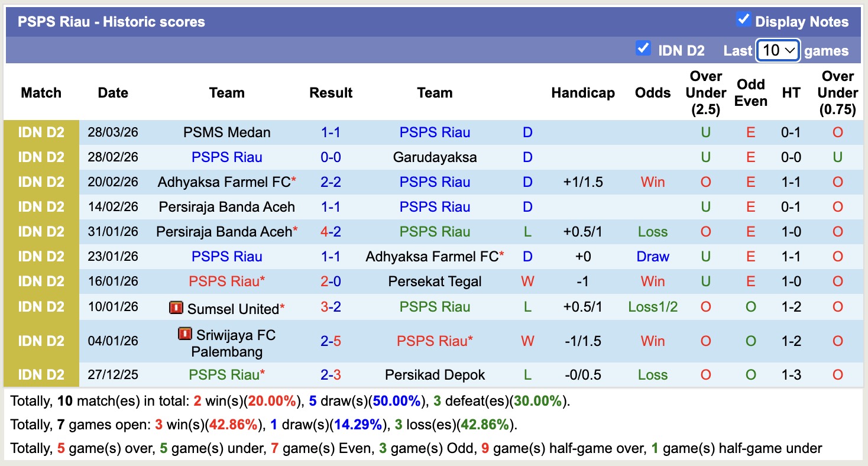
Task: Click the Odd Even column header
Action: coord(750,93)
